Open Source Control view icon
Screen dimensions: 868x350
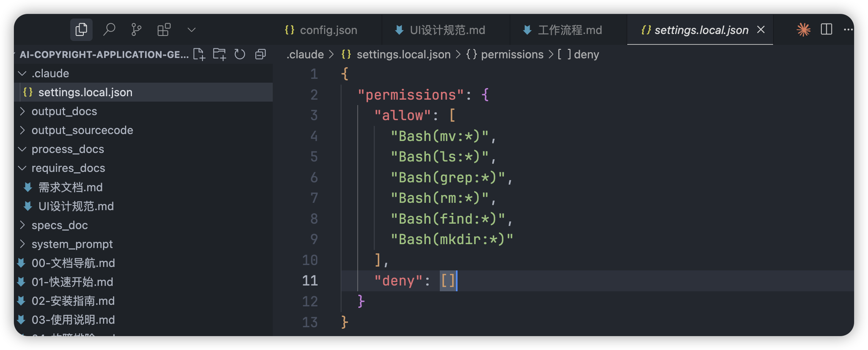coord(136,30)
